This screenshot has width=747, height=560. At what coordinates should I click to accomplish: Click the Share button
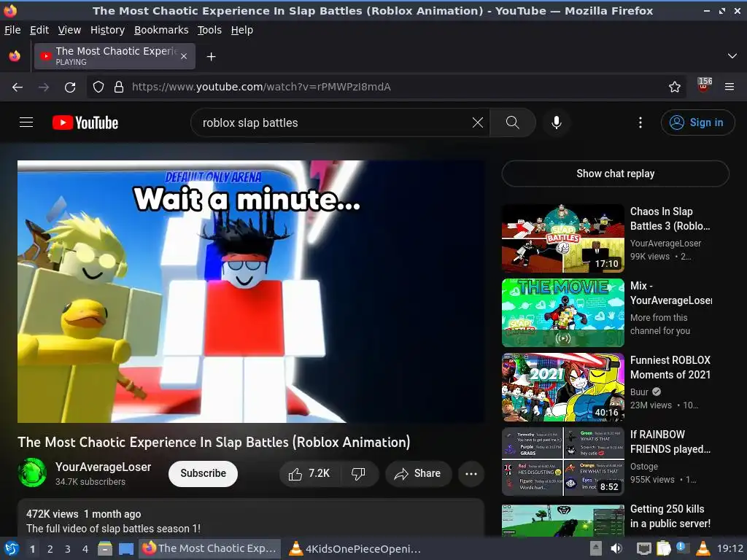click(x=418, y=473)
